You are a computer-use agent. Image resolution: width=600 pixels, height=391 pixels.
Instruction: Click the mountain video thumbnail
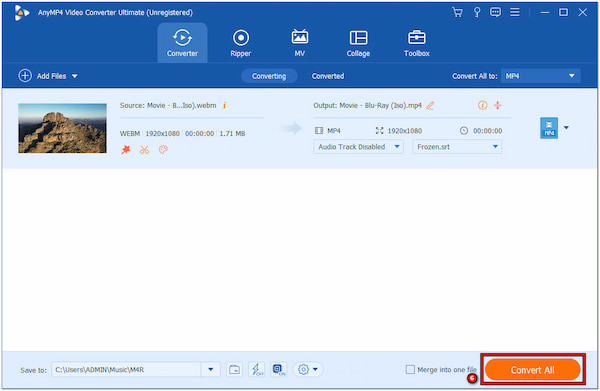tap(62, 128)
